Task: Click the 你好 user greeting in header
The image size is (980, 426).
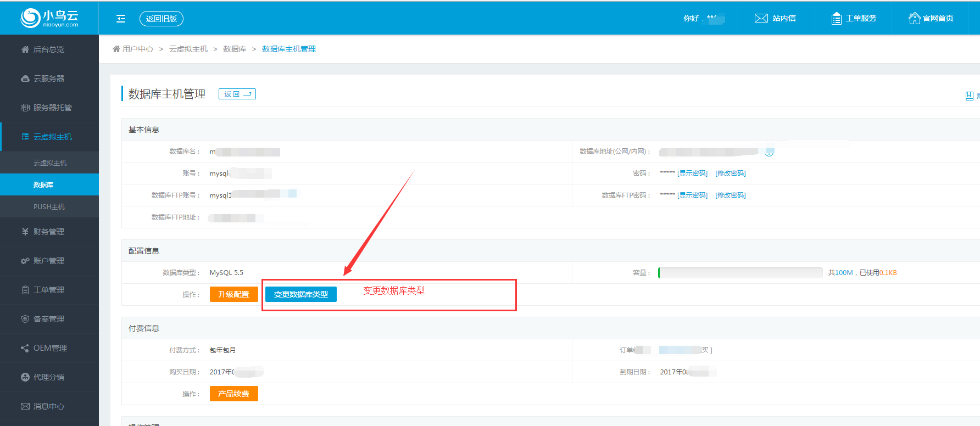Action: point(703,18)
